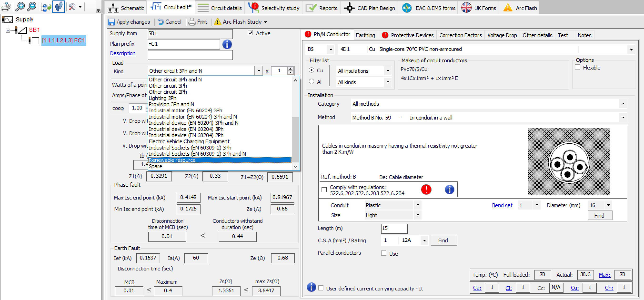This screenshot has height=300, width=644.
Task: Click info icon near user defined capacity
Action: 311,287
